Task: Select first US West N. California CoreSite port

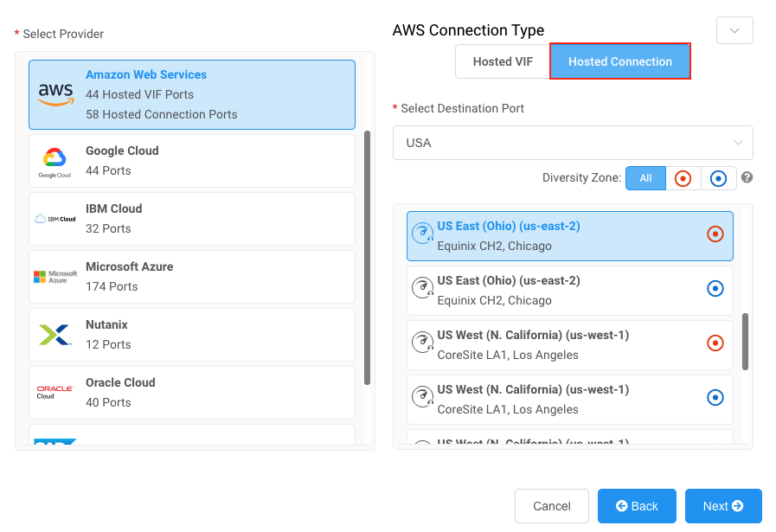Action: tap(569, 345)
